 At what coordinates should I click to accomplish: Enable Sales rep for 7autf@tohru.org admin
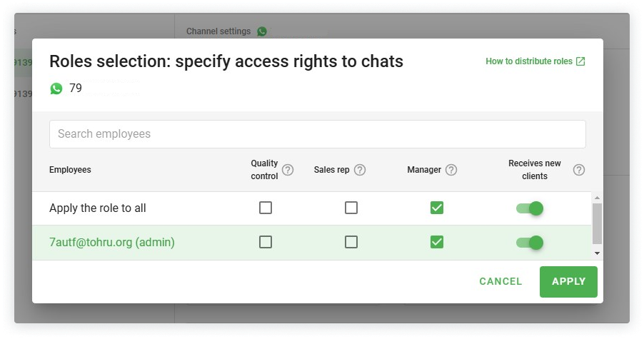(x=351, y=242)
